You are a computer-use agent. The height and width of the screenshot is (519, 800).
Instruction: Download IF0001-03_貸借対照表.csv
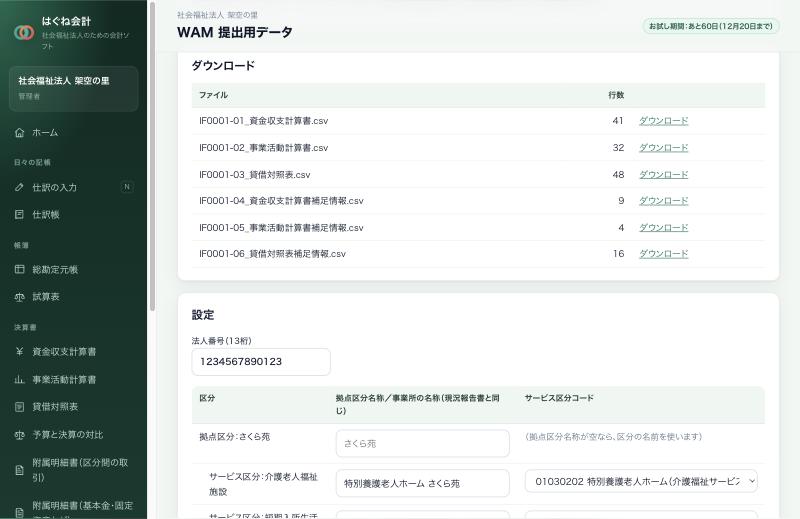pos(663,175)
